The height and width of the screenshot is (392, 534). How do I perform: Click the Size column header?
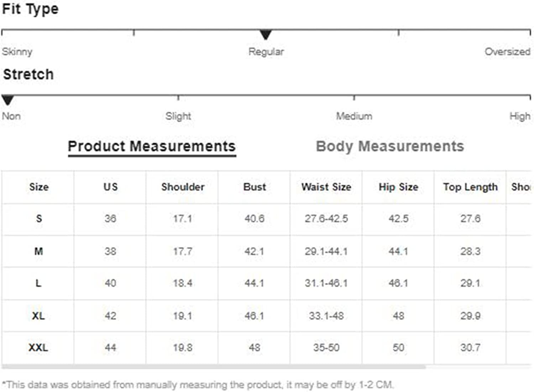39,187
